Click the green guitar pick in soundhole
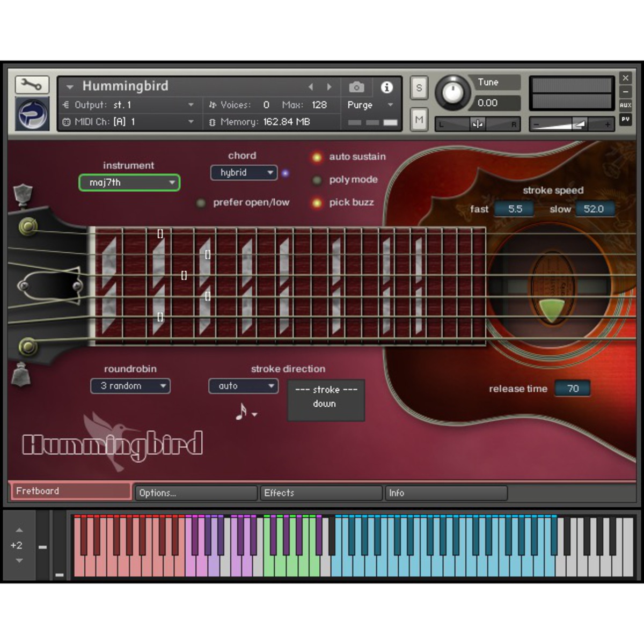Viewport: 644px width, 644px height. pyautogui.click(x=551, y=310)
